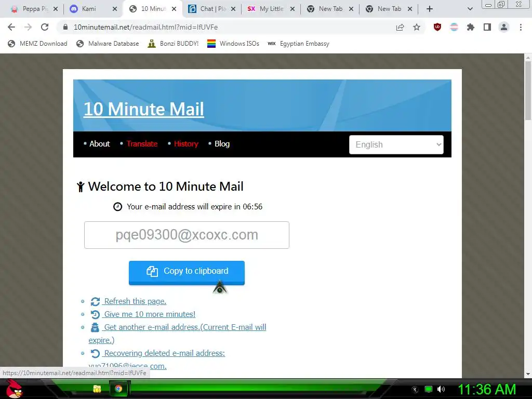This screenshot has height=399, width=532.
Task: Open the Extensions puzzle piece menu
Action: click(x=471, y=27)
